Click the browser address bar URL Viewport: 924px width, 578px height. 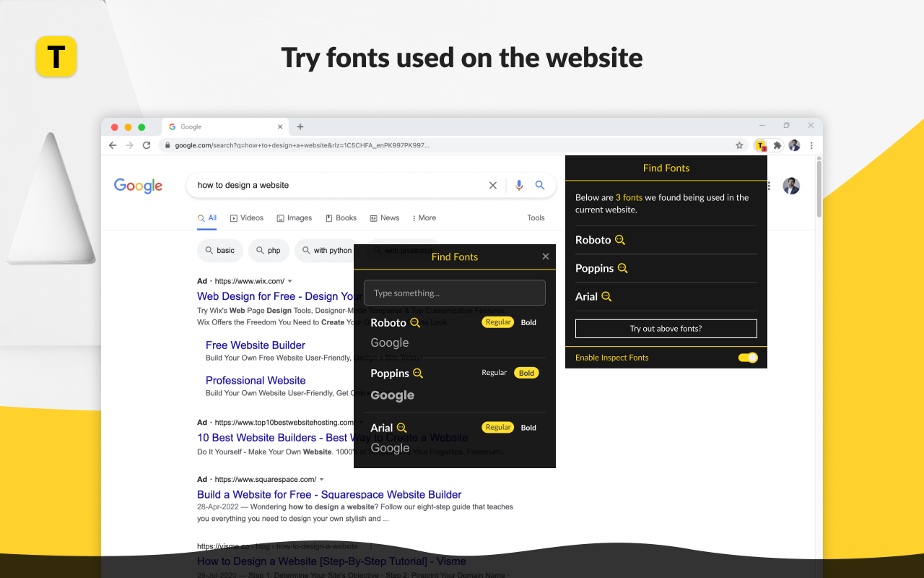pyautogui.click(x=302, y=145)
